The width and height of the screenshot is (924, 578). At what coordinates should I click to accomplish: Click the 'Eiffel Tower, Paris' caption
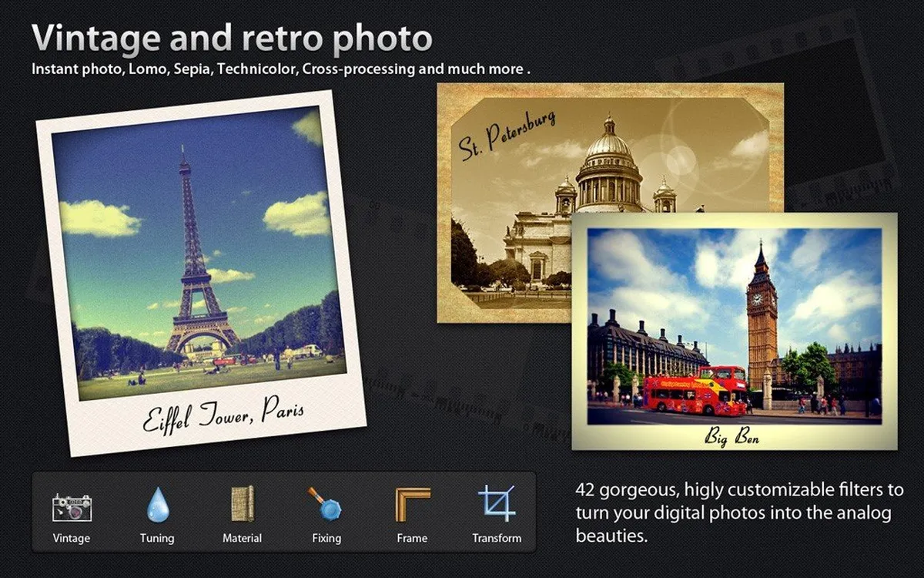click(223, 415)
